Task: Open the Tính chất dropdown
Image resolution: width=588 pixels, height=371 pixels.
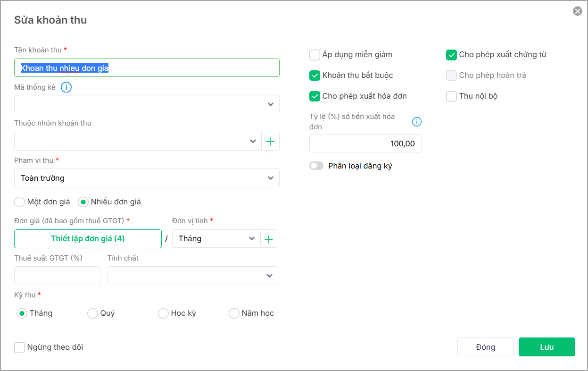Action: click(192, 276)
